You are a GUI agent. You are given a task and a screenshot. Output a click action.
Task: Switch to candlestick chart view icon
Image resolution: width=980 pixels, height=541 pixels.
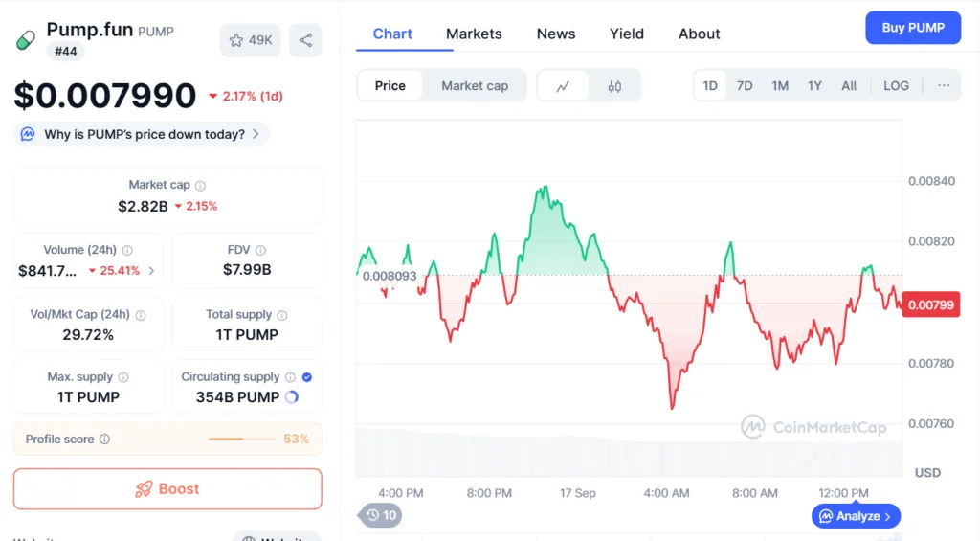[x=614, y=86]
